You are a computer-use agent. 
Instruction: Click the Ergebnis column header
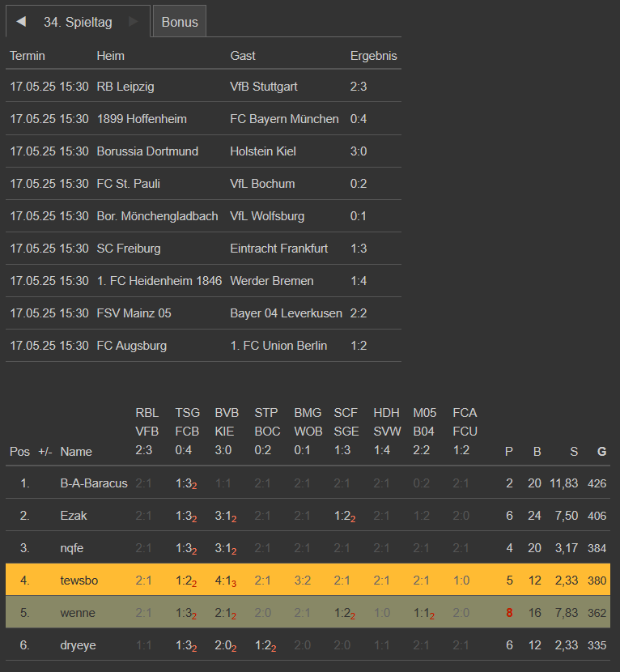373,56
